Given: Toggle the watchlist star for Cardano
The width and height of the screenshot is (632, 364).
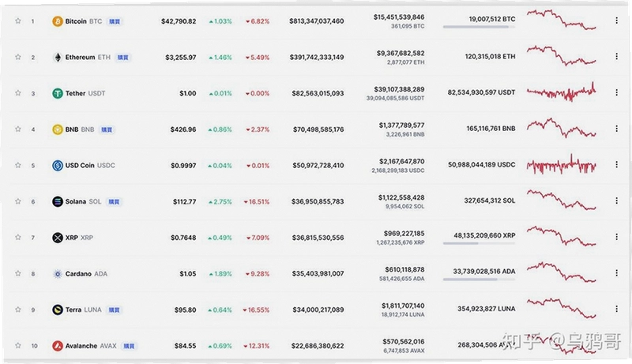Looking at the screenshot, I should pos(17,273).
